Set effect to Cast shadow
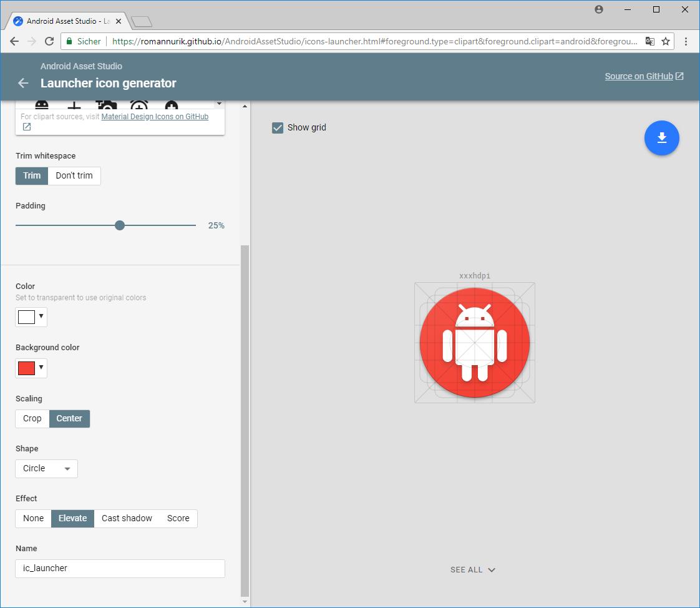The image size is (700, 608). [127, 518]
